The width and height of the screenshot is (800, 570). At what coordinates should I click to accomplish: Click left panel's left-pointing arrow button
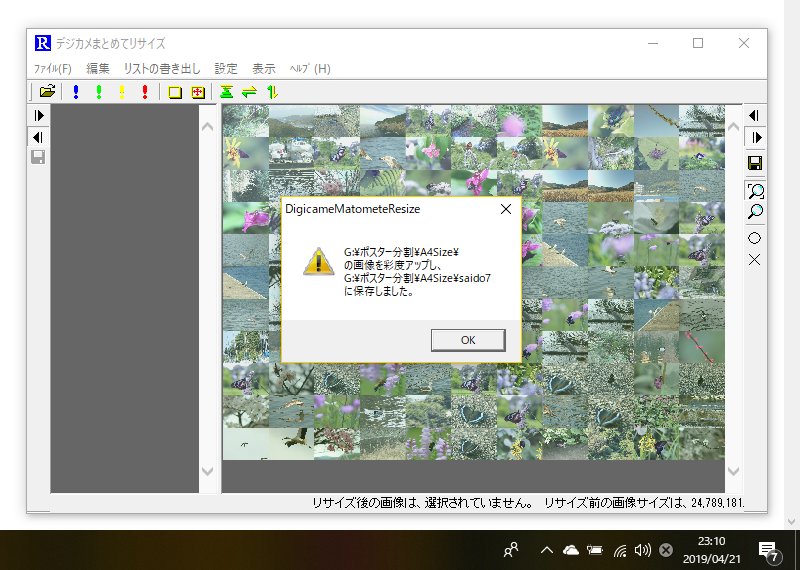pos(38,137)
